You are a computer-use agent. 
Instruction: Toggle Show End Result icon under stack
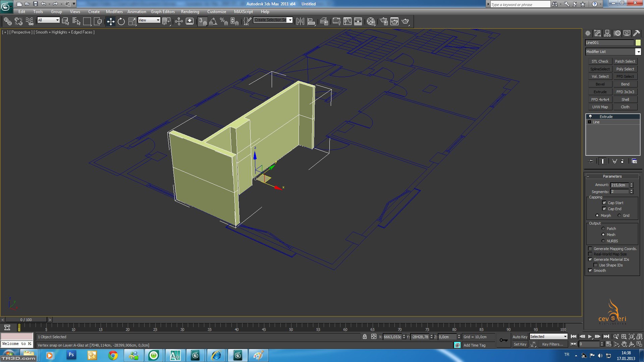[603, 161]
